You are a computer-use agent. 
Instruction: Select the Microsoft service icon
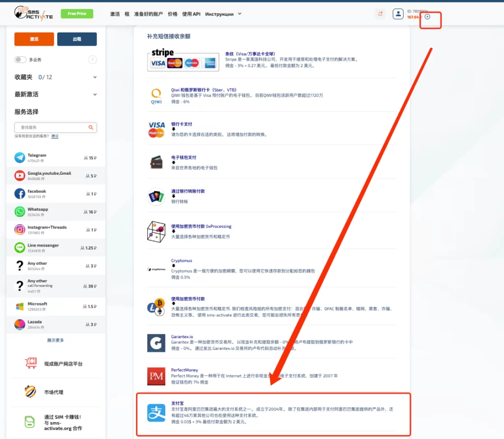(x=20, y=306)
